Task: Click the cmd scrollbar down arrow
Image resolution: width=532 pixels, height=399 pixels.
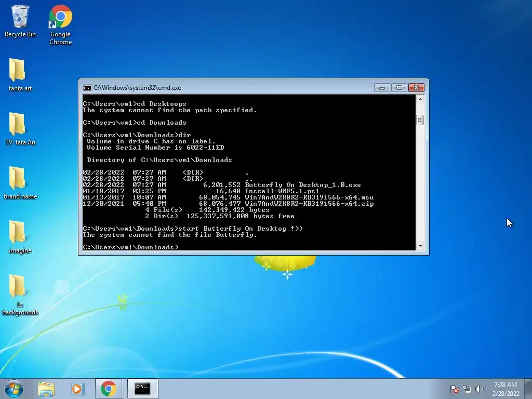Action: point(420,246)
